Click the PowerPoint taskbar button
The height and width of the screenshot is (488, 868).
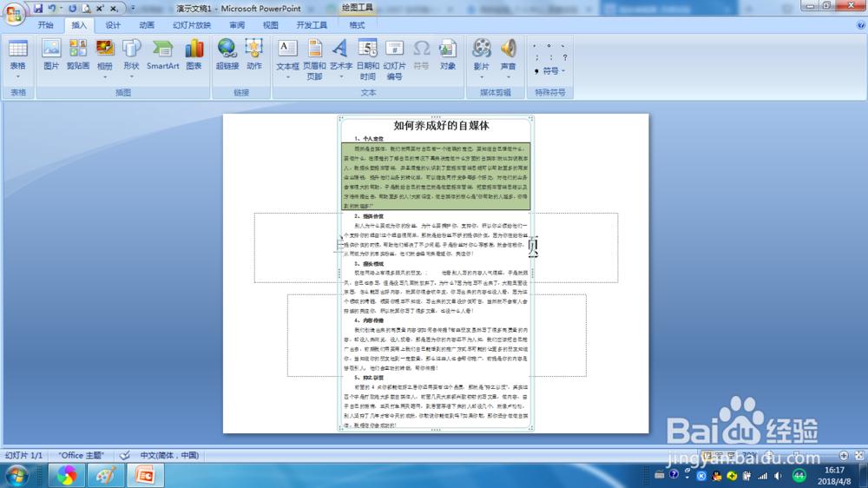(145, 476)
